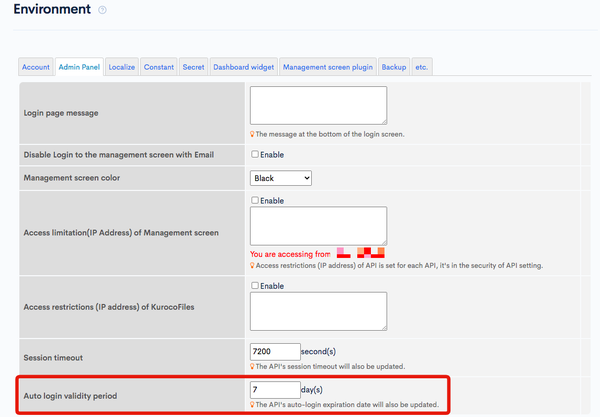This screenshot has width=600, height=417.
Task: Focus the Login page message text area
Action: coord(318,105)
